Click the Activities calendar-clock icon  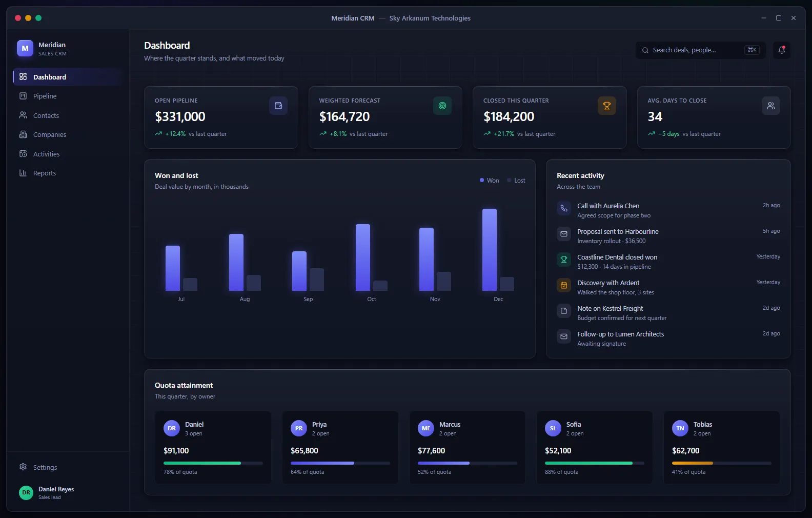[x=23, y=154]
